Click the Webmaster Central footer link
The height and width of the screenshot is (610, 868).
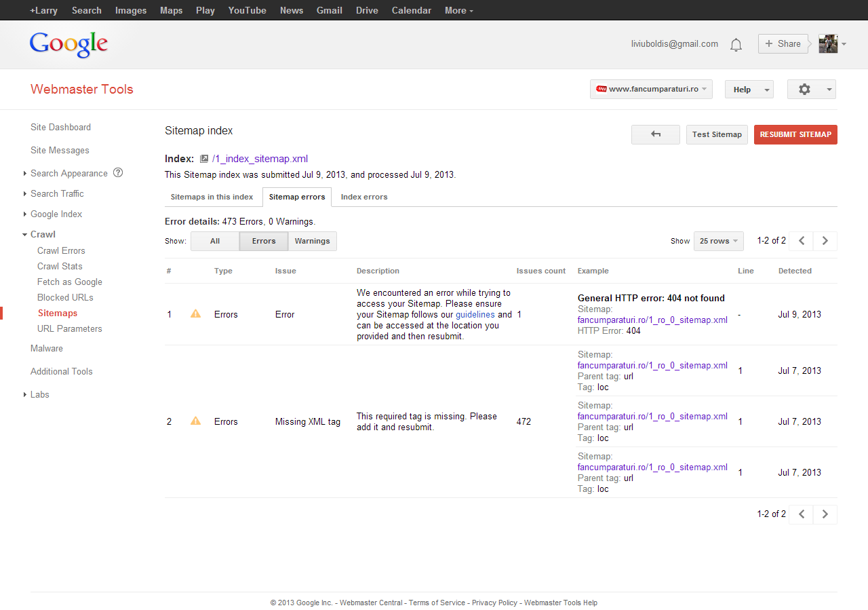click(x=371, y=603)
